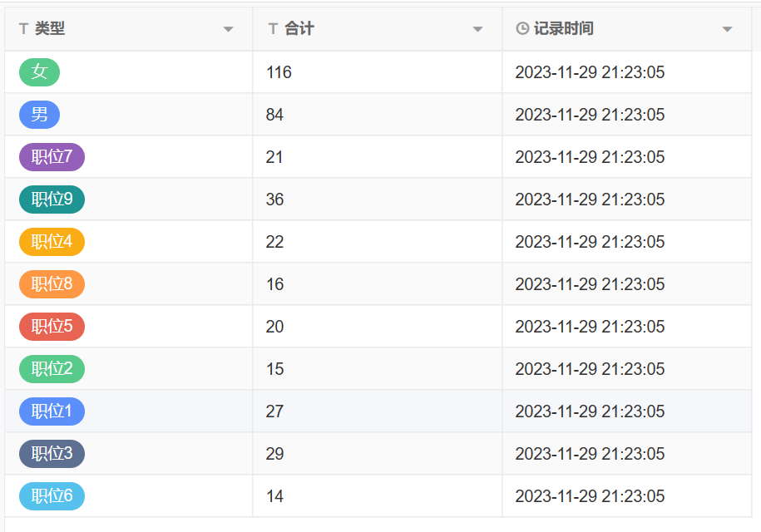Select the green 女 tag

39,72
